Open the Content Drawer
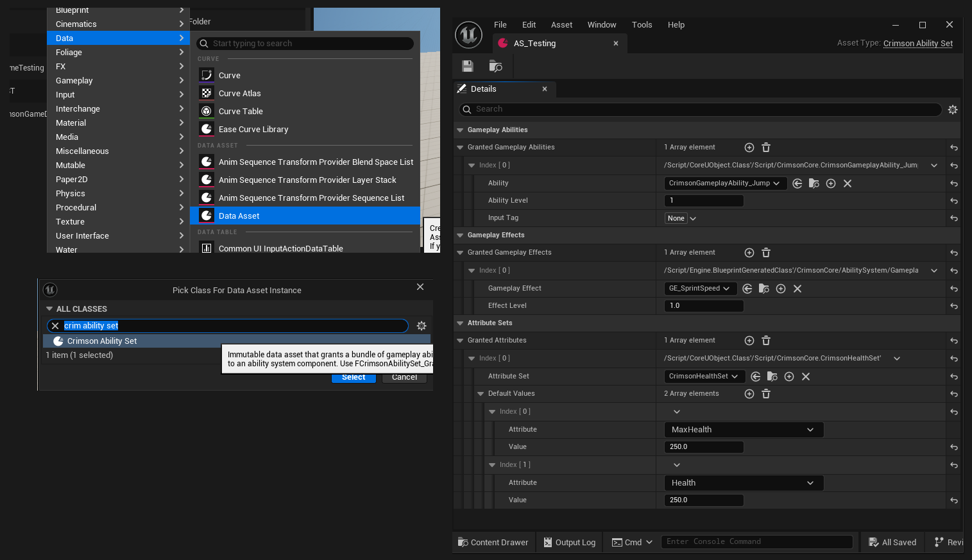Viewport: 972px width, 560px height. 493,542
